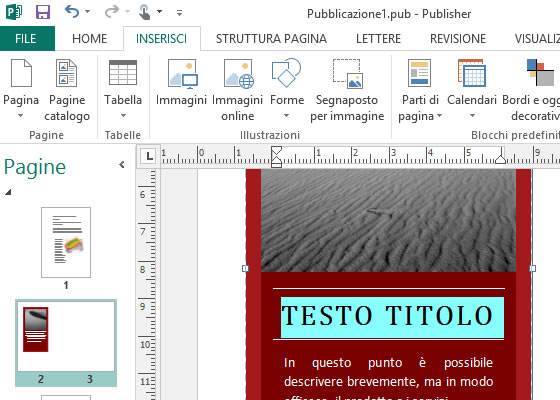This screenshot has height=400, width=560.
Task: Open Calendari gallery icon
Action: tap(472, 73)
